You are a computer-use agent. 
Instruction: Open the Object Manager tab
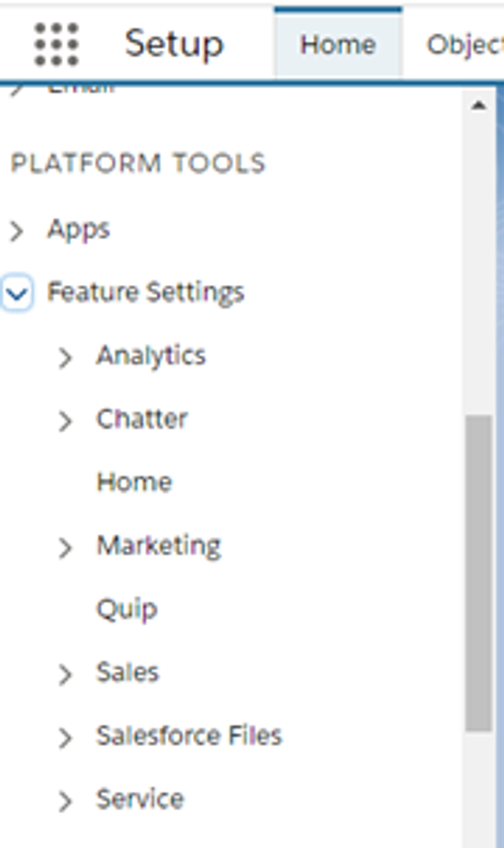click(464, 44)
